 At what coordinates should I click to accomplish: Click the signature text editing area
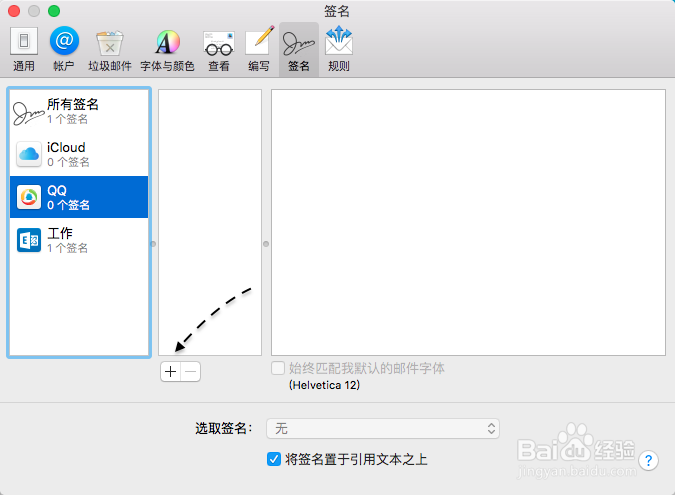click(x=468, y=222)
